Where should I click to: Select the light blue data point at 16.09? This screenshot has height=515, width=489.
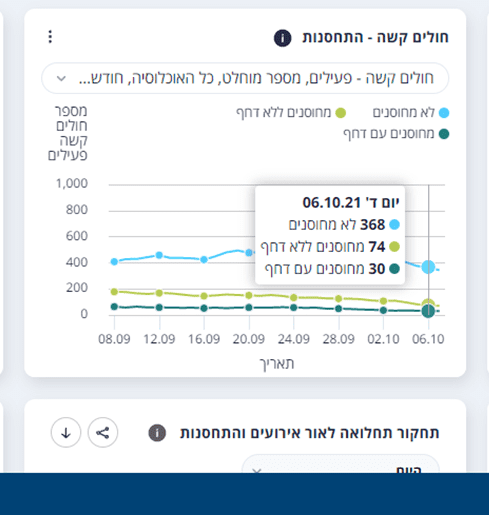[x=204, y=260]
